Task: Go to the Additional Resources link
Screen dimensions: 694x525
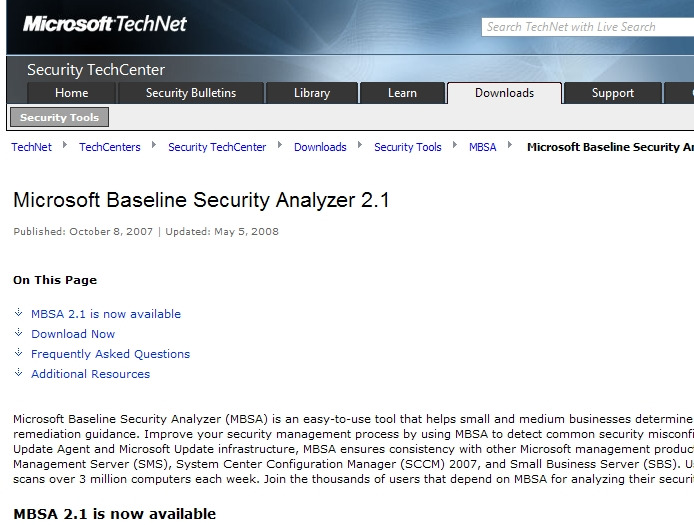Action: 90,374
